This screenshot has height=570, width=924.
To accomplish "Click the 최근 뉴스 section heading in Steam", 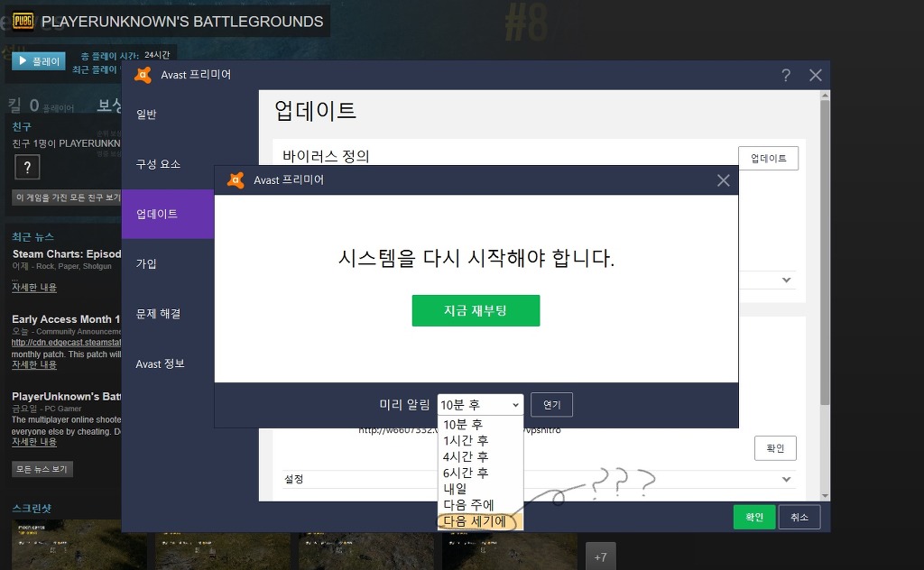I will [33, 236].
